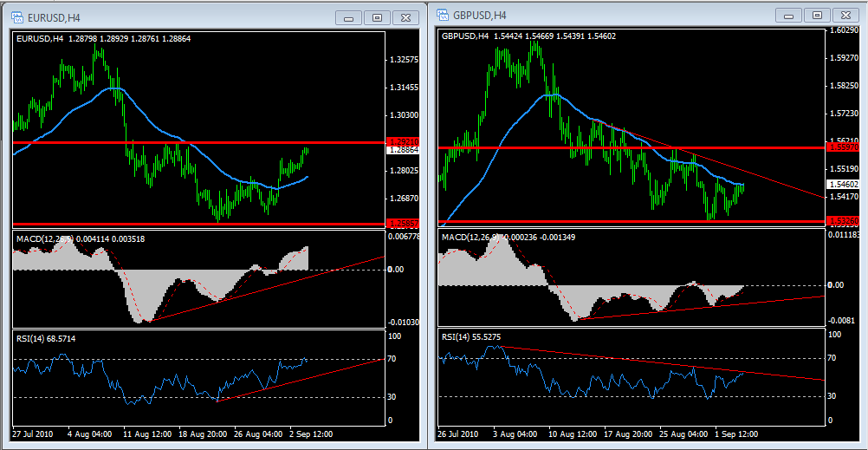This screenshot has height=450, width=868.
Task: Minimize the GBPUSD,H4 chart window
Action: pos(789,15)
